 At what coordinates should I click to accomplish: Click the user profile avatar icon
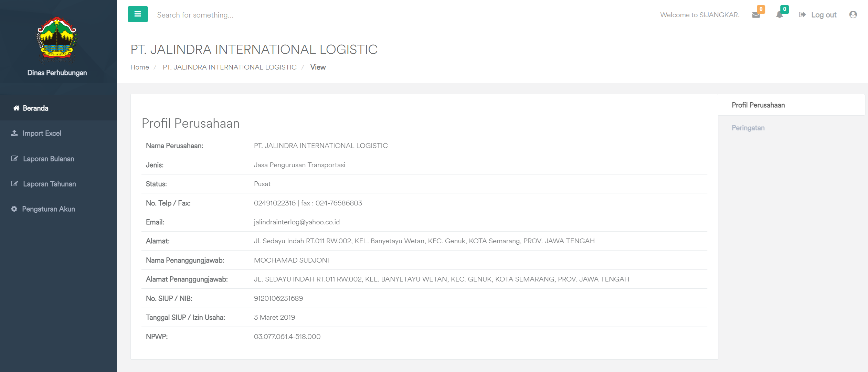tap(853, 14)
